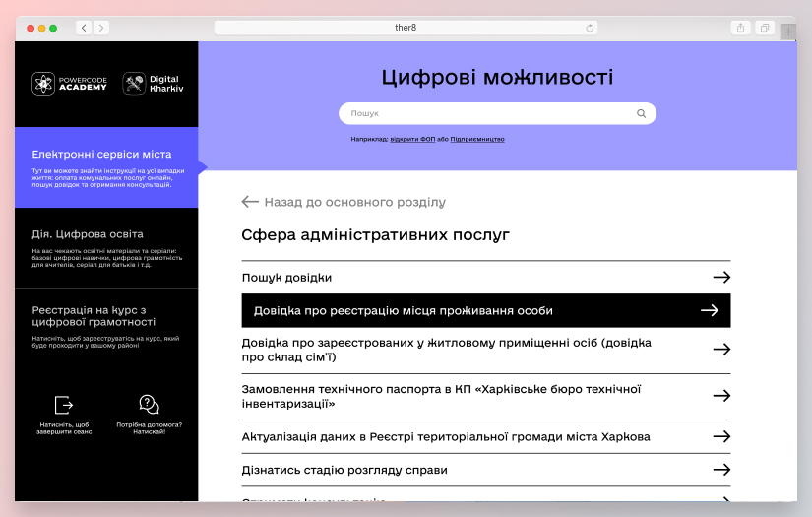Select Довідка про зареєстрованих у житловому приміщенні осіб

[x=486, y=350]
